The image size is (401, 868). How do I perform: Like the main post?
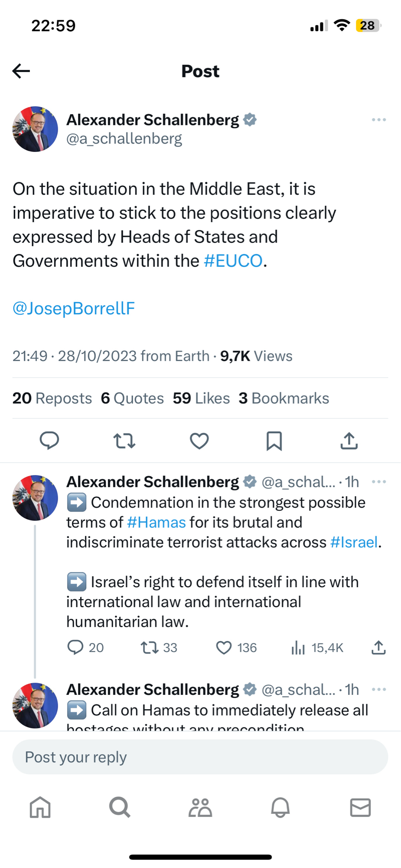tap(199, 441)
